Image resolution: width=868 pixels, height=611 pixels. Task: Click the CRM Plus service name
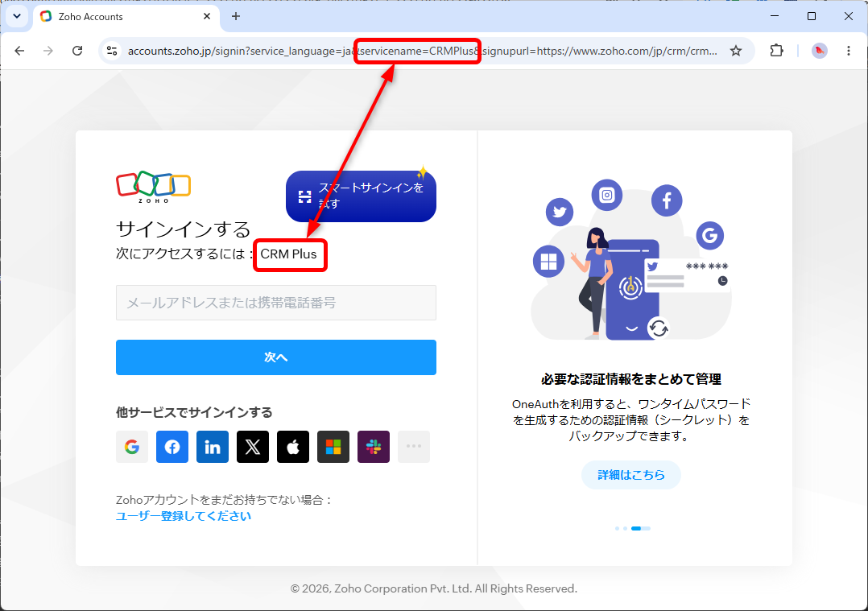pyautogui.click(x=288, y=254)
